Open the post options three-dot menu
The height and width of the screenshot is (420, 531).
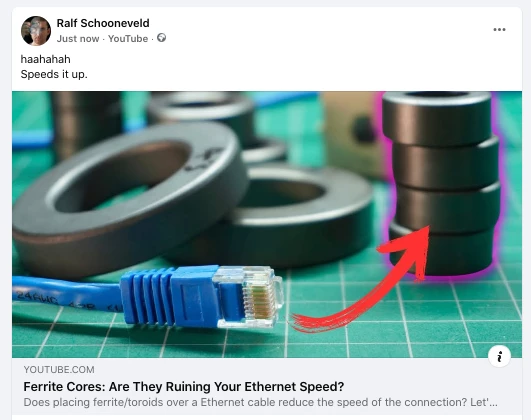tap(499, 30)
